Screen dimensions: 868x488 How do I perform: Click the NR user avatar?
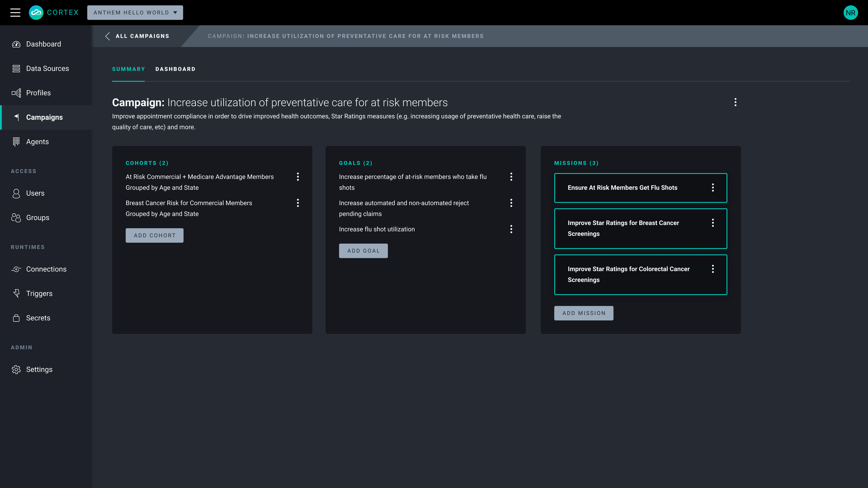pyautogui.click(x=850, y=13)
